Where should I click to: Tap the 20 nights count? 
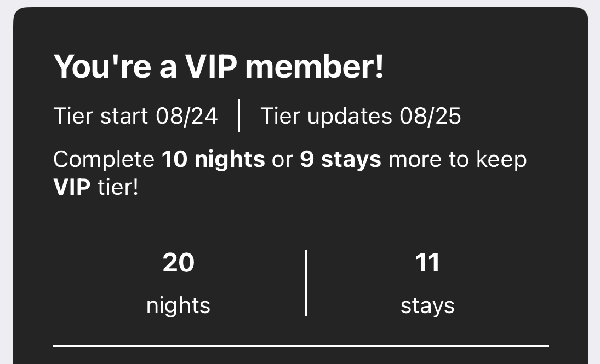point(179,263)
